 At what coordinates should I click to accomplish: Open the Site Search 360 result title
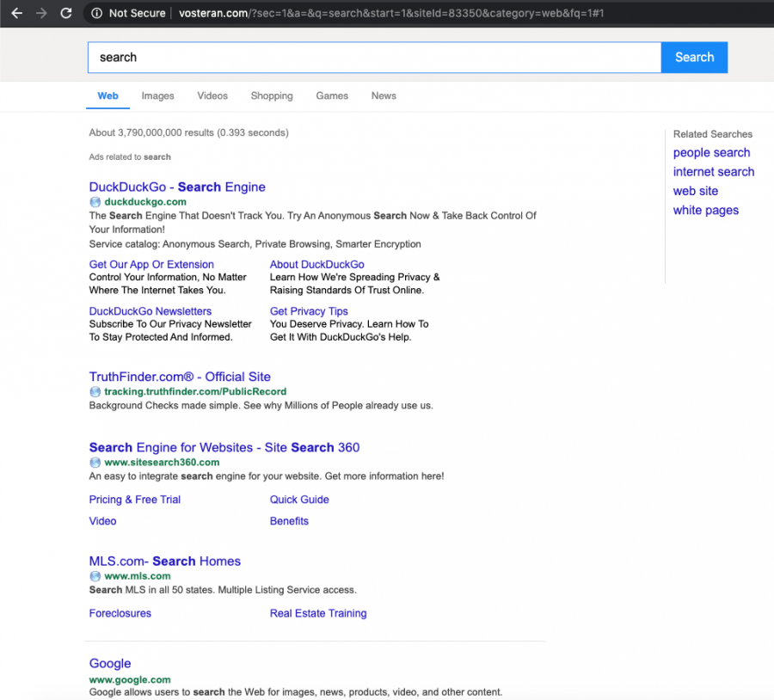[x=224, y=447]
